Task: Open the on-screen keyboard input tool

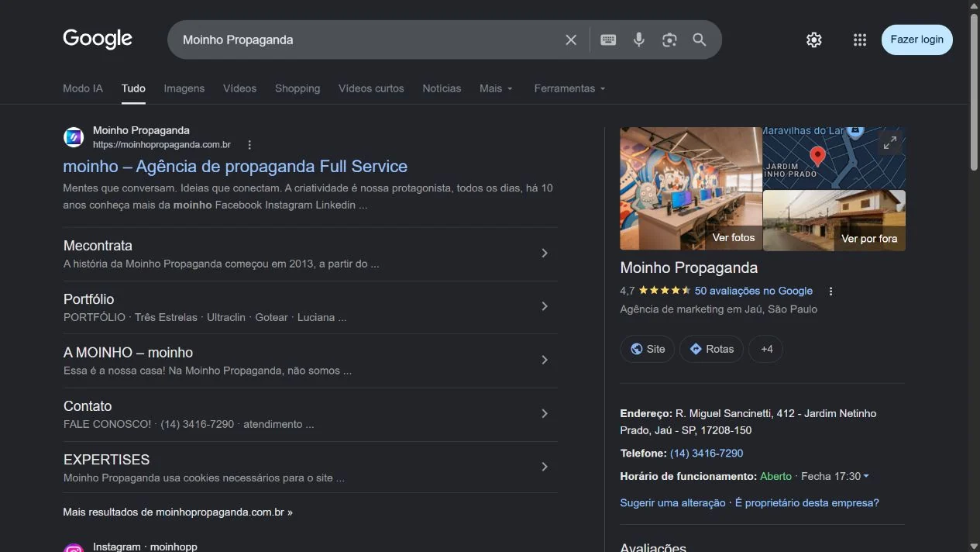Action: (608, 40)
